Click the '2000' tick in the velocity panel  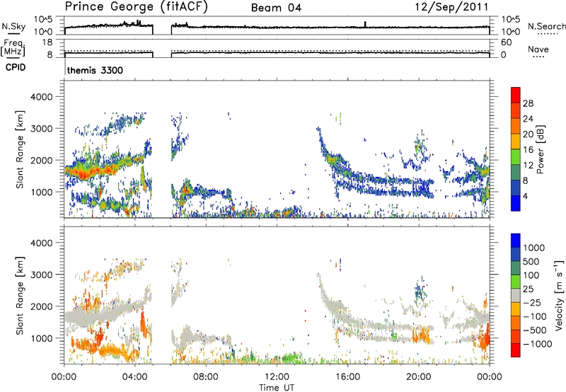point(41,306)
